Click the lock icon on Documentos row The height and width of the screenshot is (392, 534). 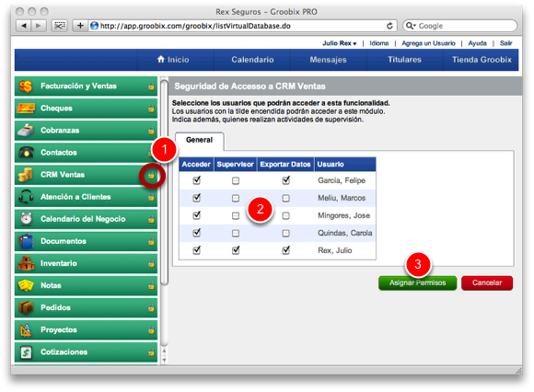coord(151,242)
